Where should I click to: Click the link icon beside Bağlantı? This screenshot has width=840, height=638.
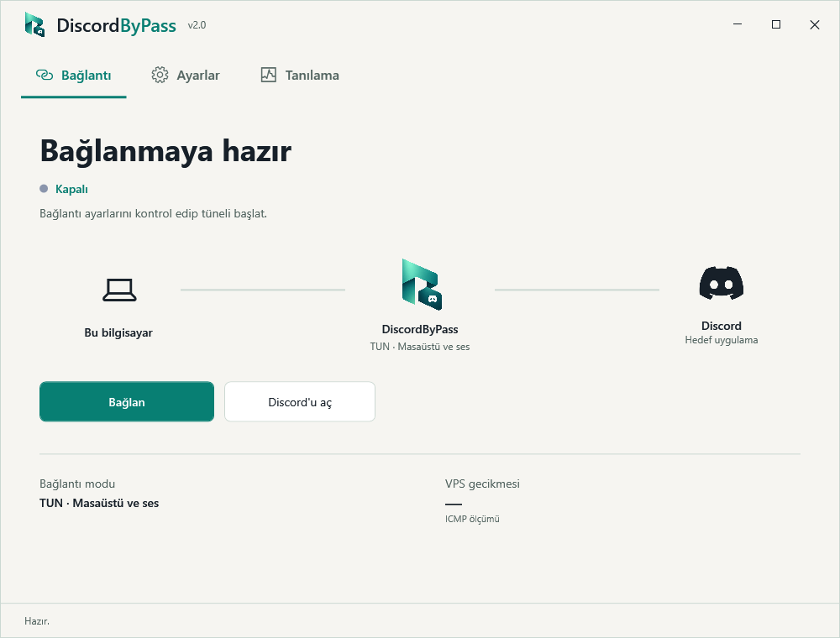45,75
